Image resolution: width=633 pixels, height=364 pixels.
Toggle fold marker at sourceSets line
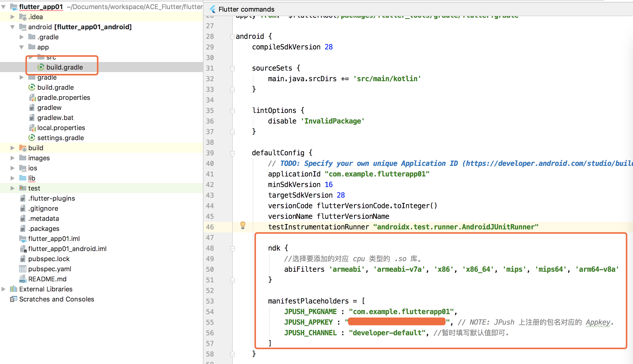(232, 69)
